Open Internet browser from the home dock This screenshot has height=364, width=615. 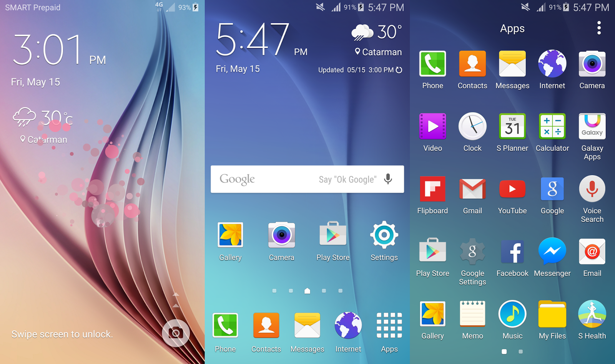(x=348, y=333)
